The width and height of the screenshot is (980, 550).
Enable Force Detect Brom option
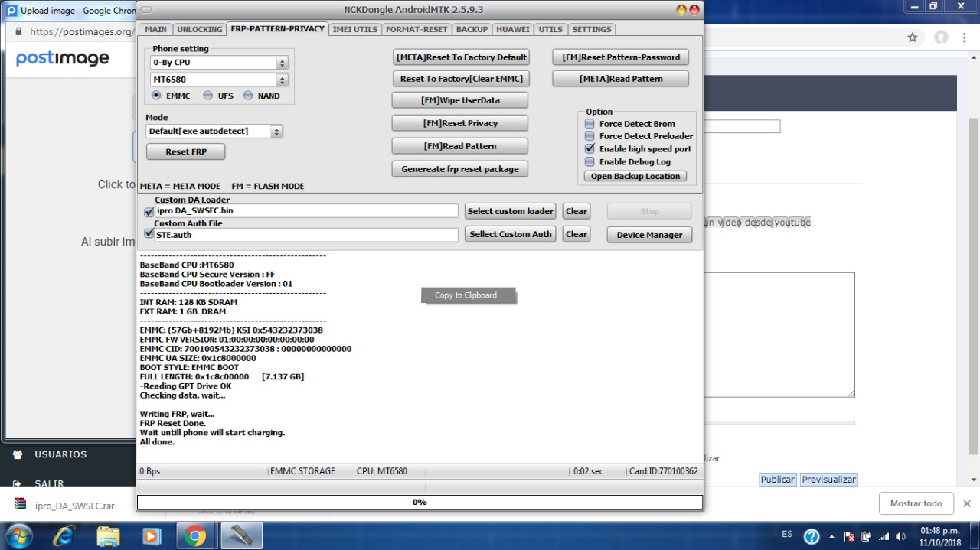[x=590, y=124]
